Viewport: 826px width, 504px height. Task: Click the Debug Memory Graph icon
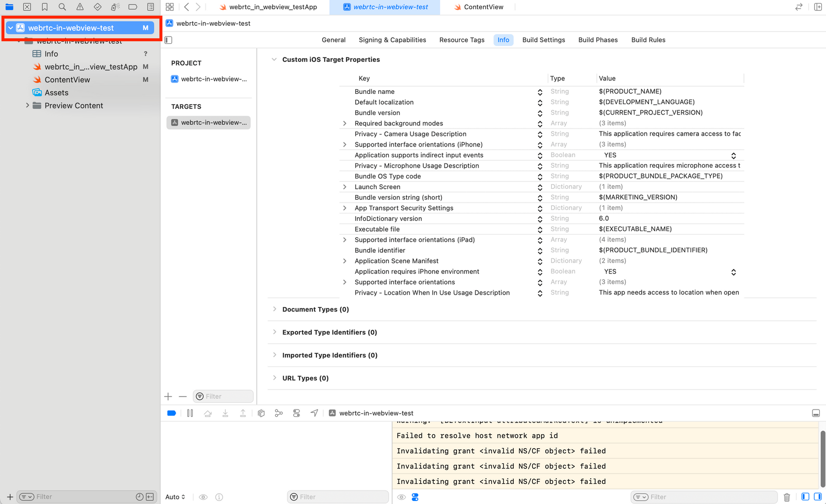279,413
